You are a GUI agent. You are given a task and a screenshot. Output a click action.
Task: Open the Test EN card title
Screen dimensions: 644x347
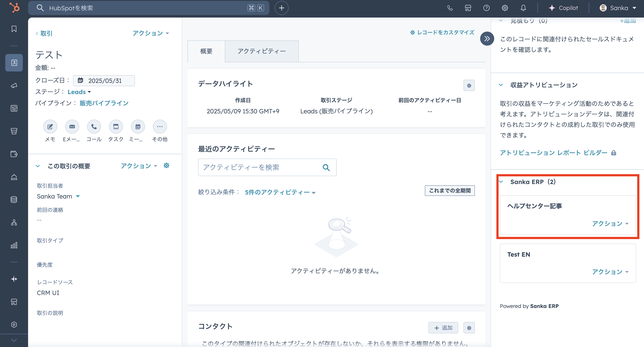[519, 254]
